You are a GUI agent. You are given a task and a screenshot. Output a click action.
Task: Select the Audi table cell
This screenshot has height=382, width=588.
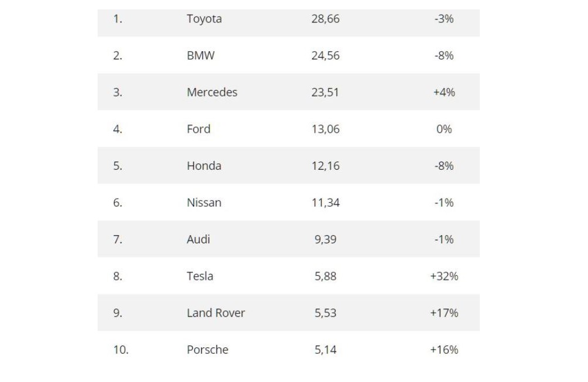(x=198, y=239)
